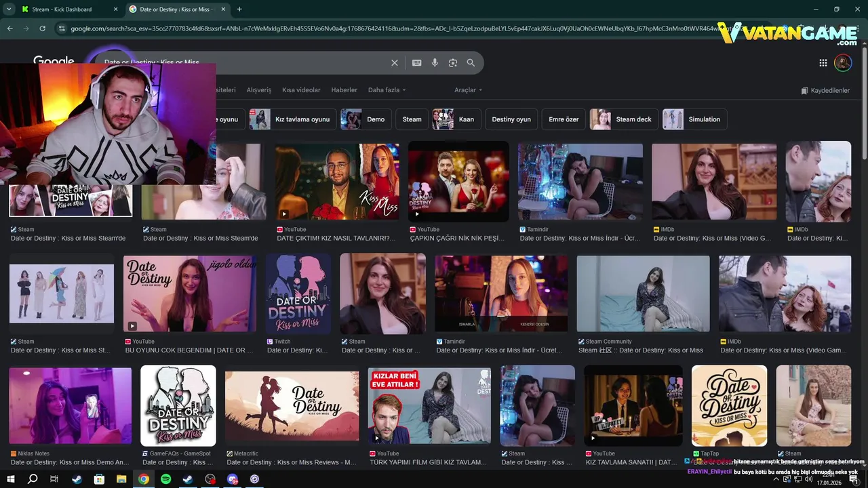Open the GameFAQs Date or Destiny logo image
Screen dimensions: 868x488
[178, 405]
